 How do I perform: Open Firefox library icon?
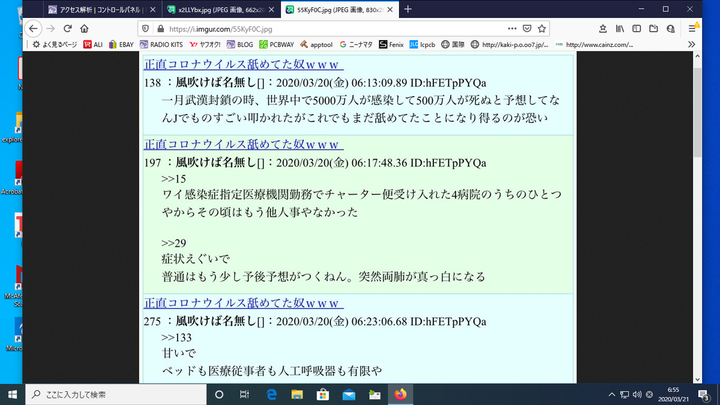pyautogui.click(x=620, y=28)
